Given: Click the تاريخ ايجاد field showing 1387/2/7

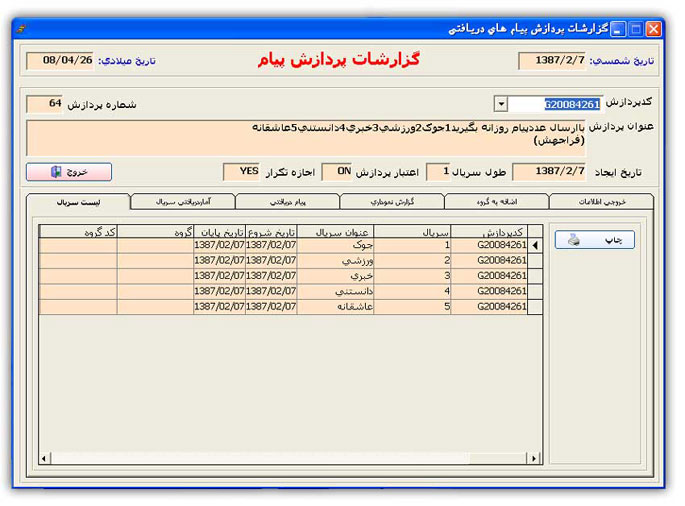Looking at the screenshot, I should click(549, 171).
